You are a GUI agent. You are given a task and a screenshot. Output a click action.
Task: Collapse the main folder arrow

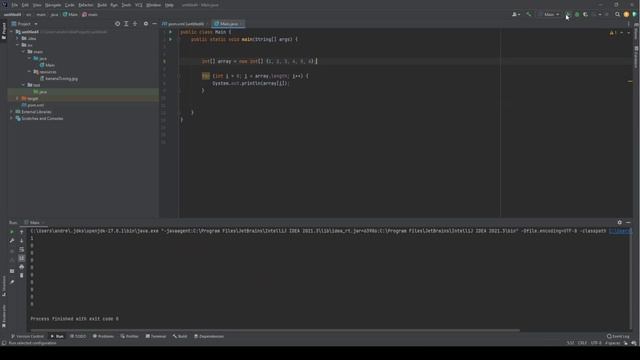24,52
